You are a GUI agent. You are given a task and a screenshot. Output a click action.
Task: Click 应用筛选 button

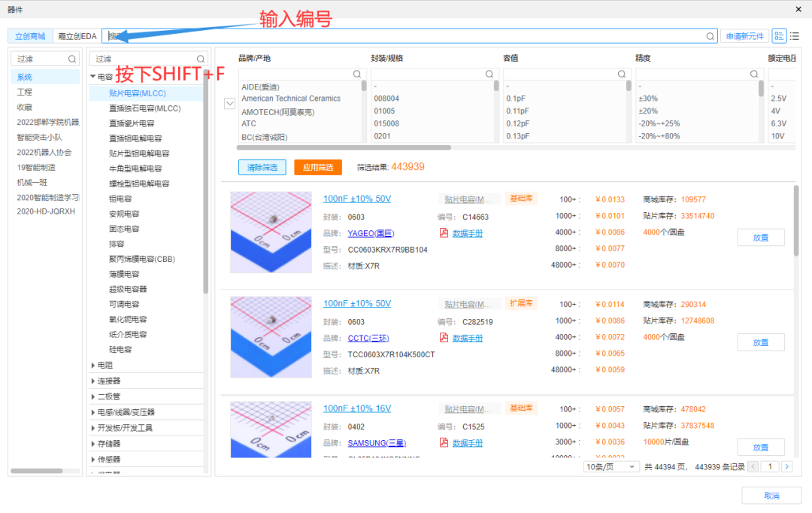click(x=318, y=168)
